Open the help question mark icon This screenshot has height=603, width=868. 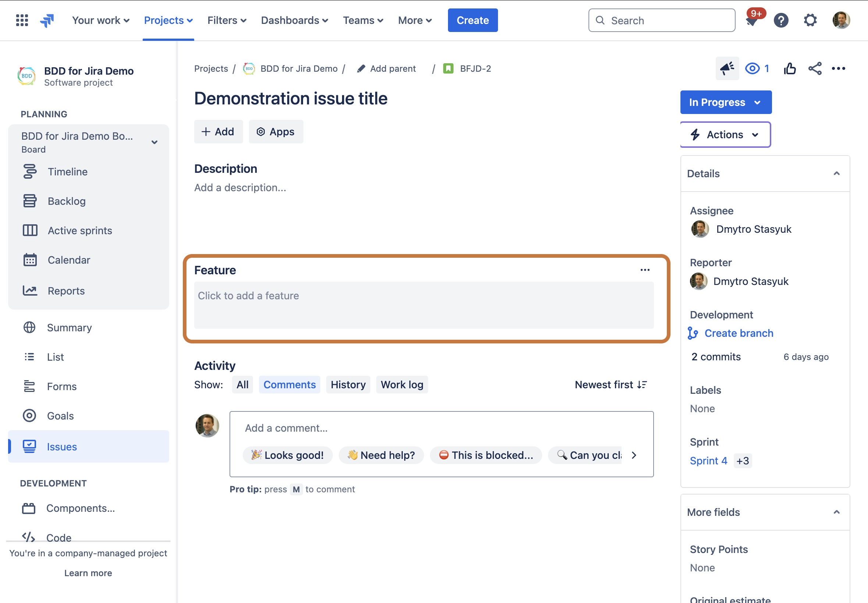point(781,20)
